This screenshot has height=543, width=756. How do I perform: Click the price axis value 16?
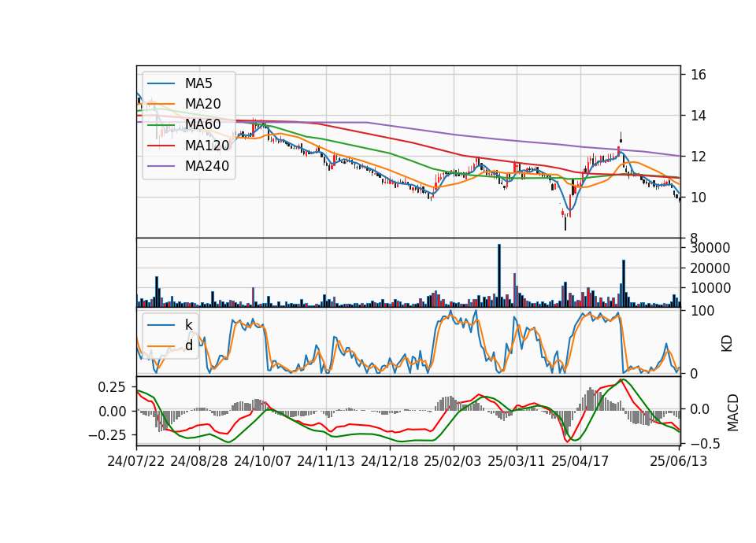(x=699, y=75)
